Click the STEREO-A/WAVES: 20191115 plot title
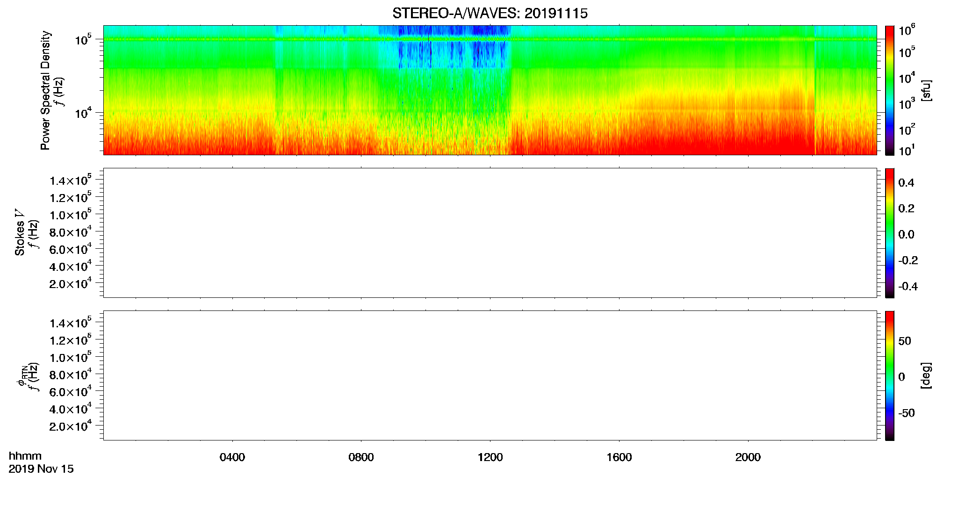980x505 pixels. tap(490, 14)
